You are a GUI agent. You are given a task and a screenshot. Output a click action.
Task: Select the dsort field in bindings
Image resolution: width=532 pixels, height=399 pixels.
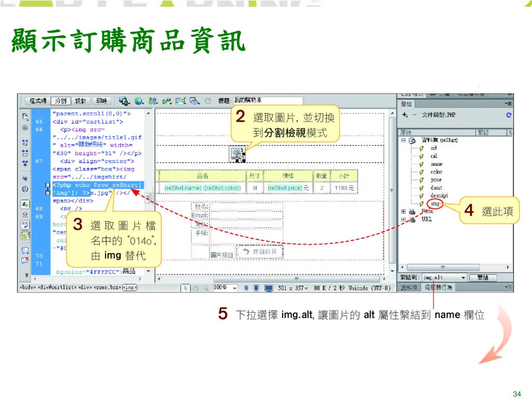pyautogui.click(x=436, y=188)
